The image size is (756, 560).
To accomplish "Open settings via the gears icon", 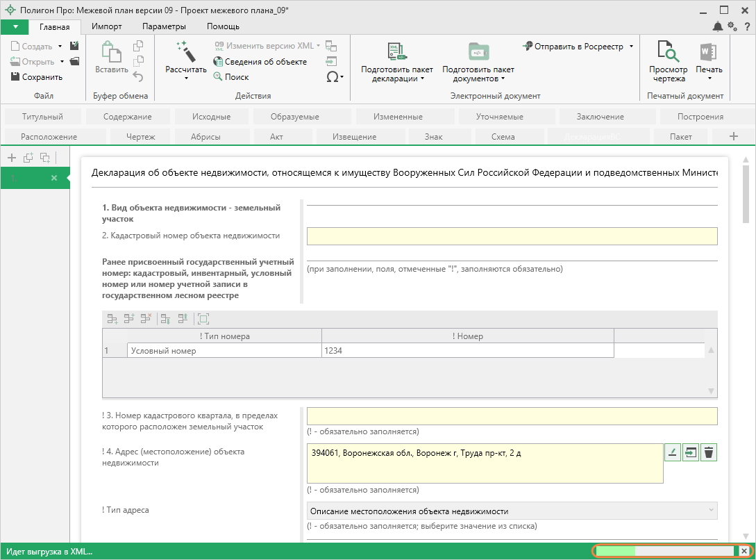I will 732,26.
